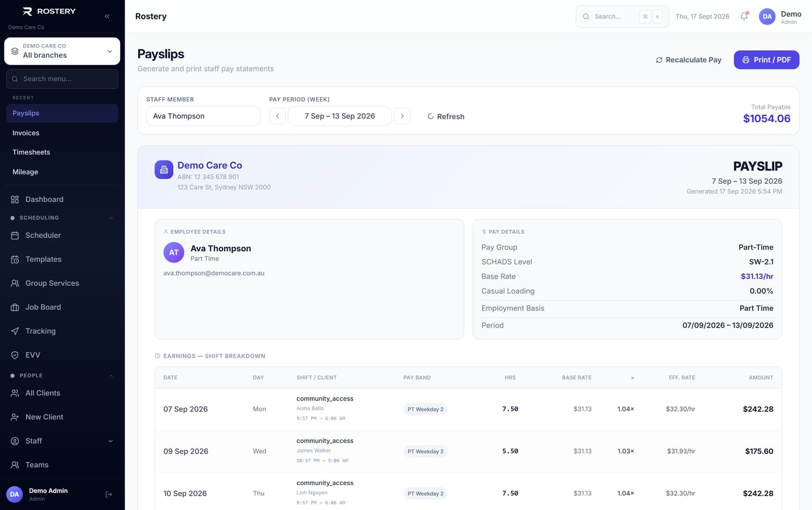Focus the Search menu field
Screen dimensions: 812x510
click(x=62, y=79)
